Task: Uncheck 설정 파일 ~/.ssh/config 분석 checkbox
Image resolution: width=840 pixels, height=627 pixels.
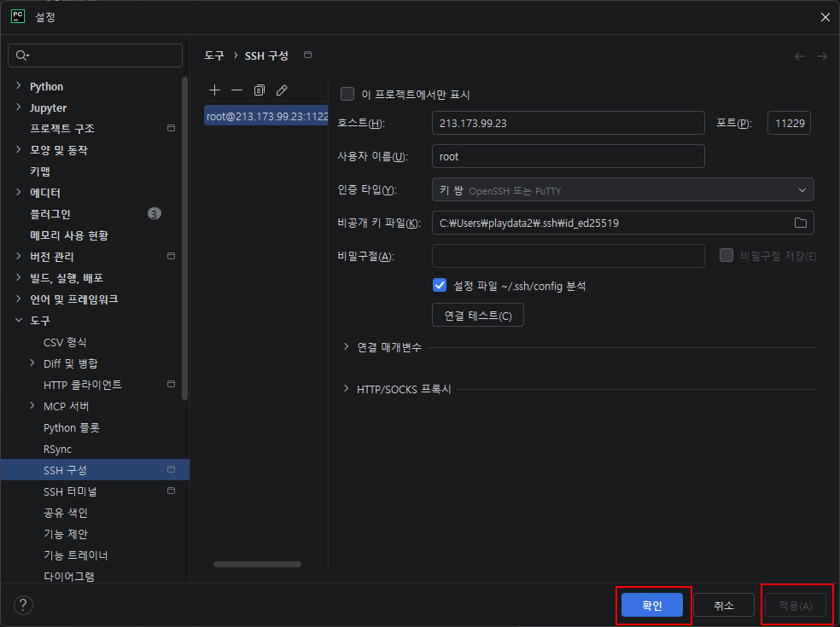Action: pyautogui.click(x=440, y=286)
